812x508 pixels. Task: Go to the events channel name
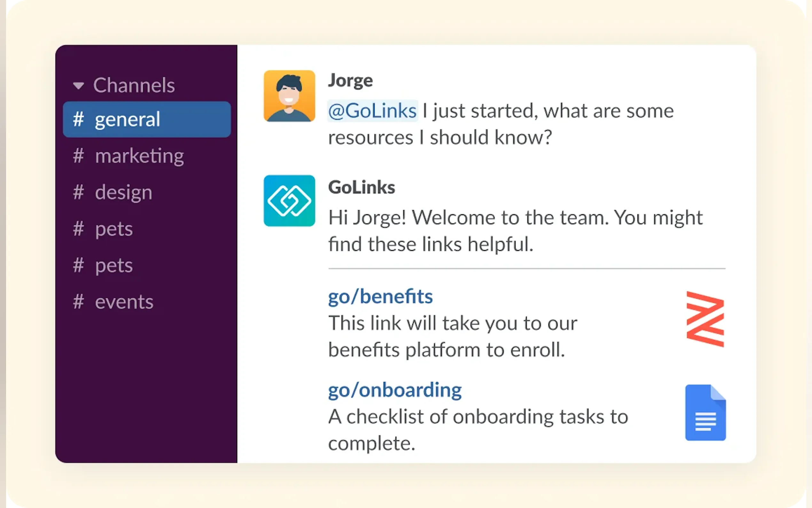click(x=124, y=302)
